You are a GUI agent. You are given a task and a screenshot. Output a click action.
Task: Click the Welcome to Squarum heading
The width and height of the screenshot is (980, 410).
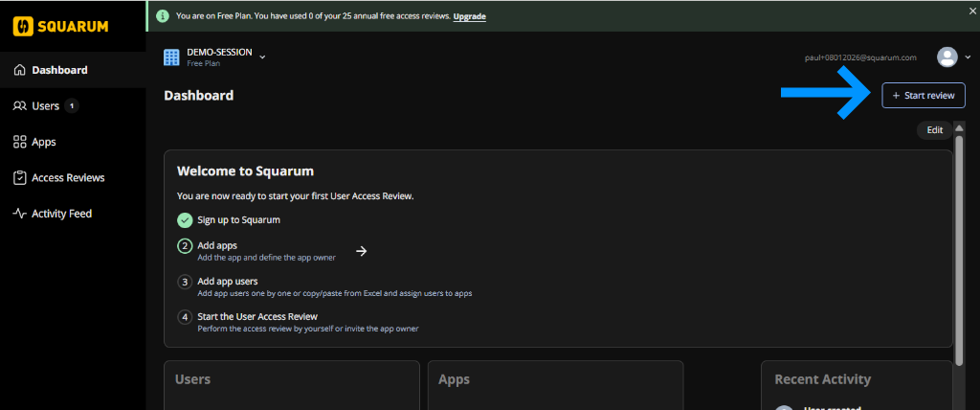pyautogui.click(x=246, y=171)
